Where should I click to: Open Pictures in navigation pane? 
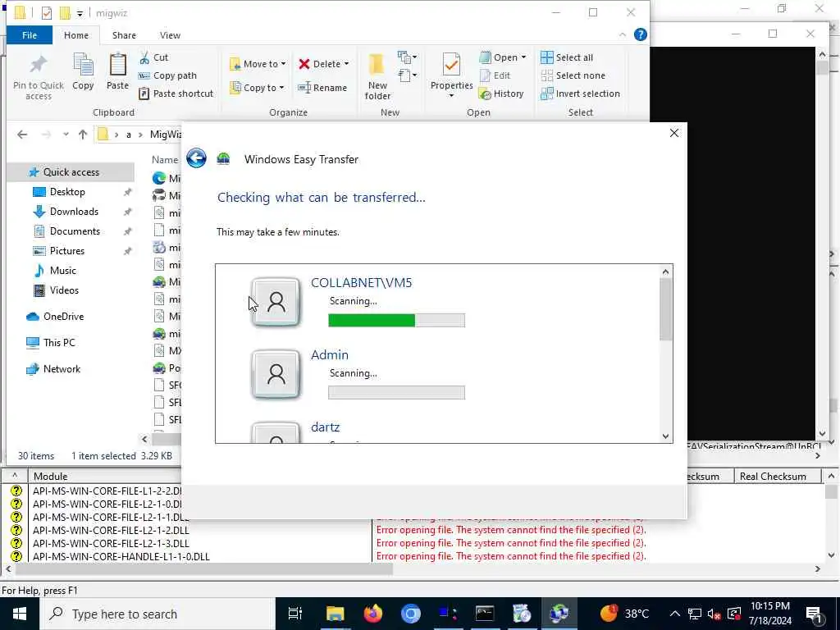(67, 251)
